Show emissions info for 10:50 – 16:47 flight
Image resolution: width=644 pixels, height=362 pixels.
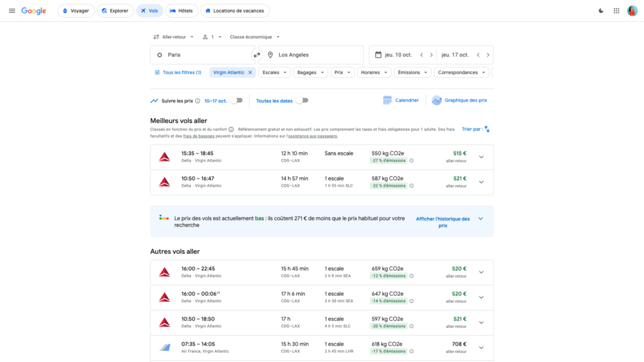[x=411, y=185]
